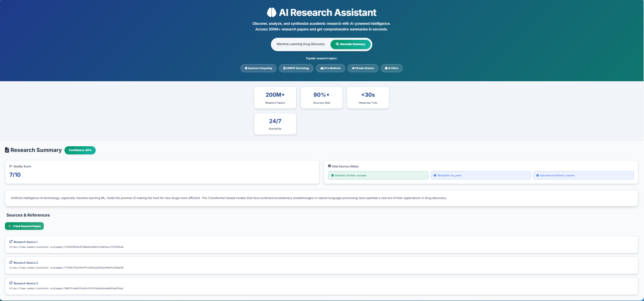Click the external-link icon for Research Source 3
This screenshot has height=301, width=644.
(x=11, y=283)
